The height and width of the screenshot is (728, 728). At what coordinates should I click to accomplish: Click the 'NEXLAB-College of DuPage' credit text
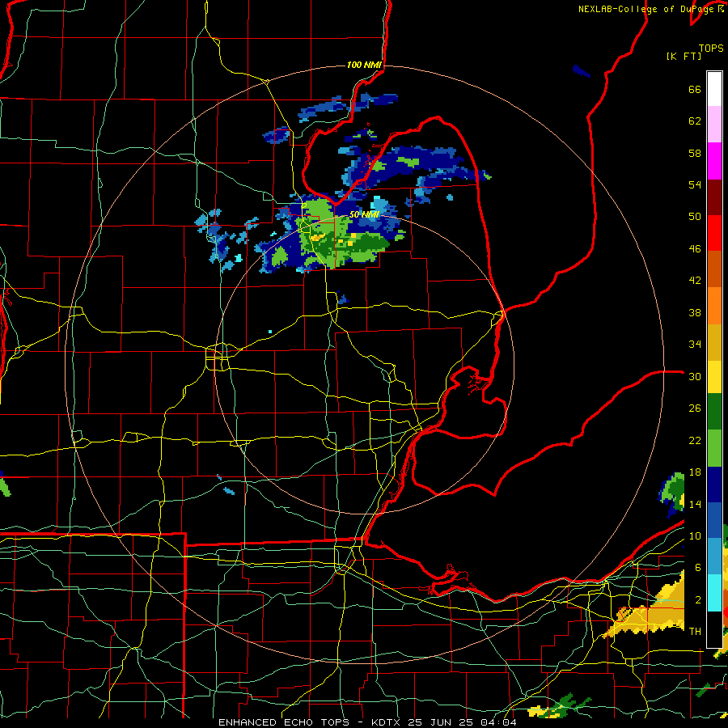(x=645, y=9)
